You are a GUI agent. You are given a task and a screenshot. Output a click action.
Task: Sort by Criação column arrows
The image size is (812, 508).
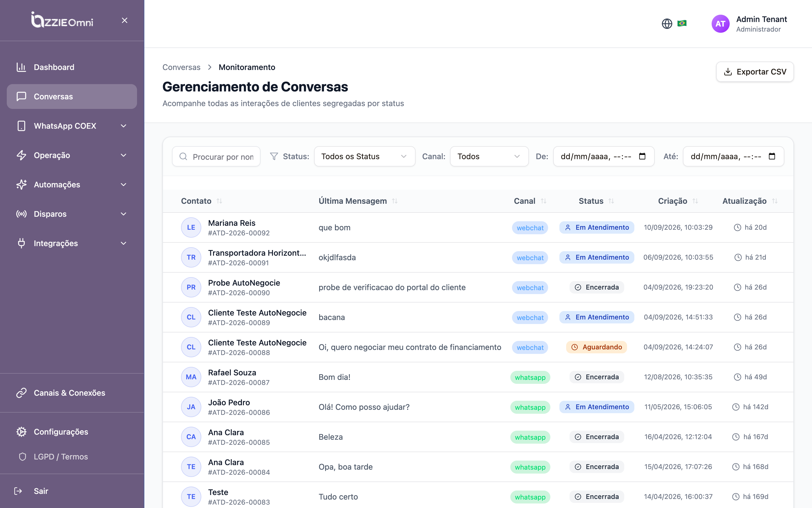(695, 201)
